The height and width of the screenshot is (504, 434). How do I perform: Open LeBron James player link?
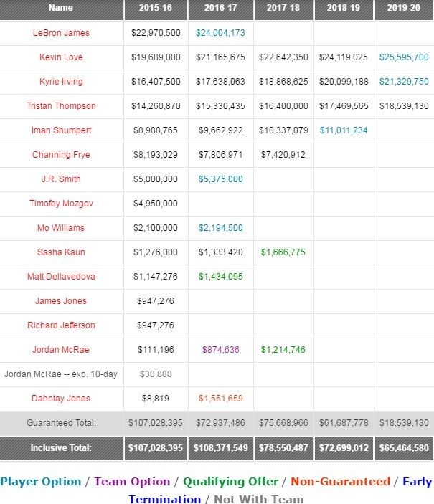pyautogui.click(x=61, y=33)
